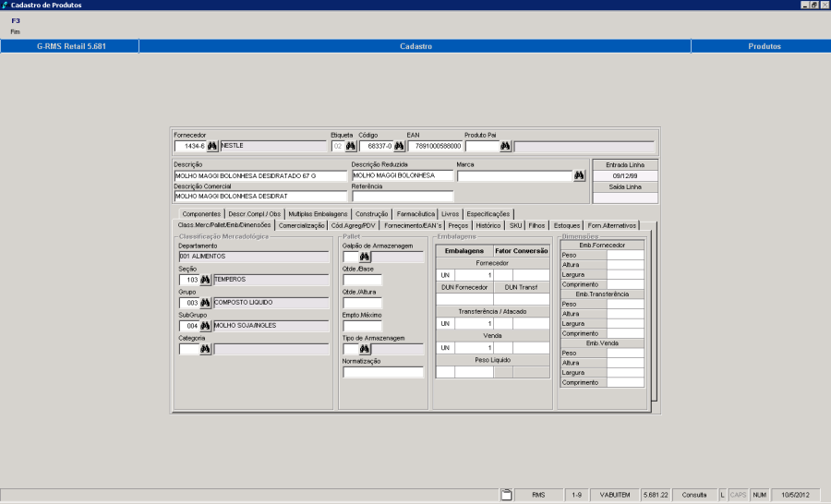Click the EAN field 7891000588000
This screenshot has height=504, width=831.
[435, 146]
